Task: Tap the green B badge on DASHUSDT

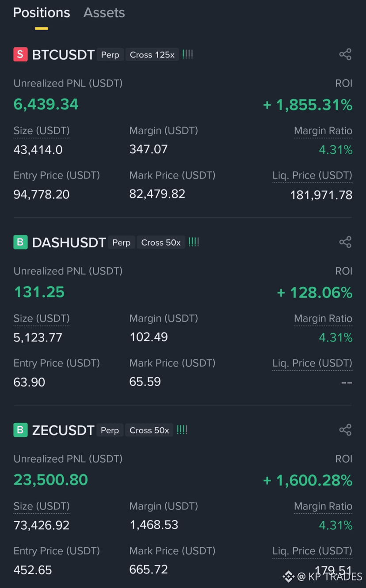Action: click(x=20, y=242)
